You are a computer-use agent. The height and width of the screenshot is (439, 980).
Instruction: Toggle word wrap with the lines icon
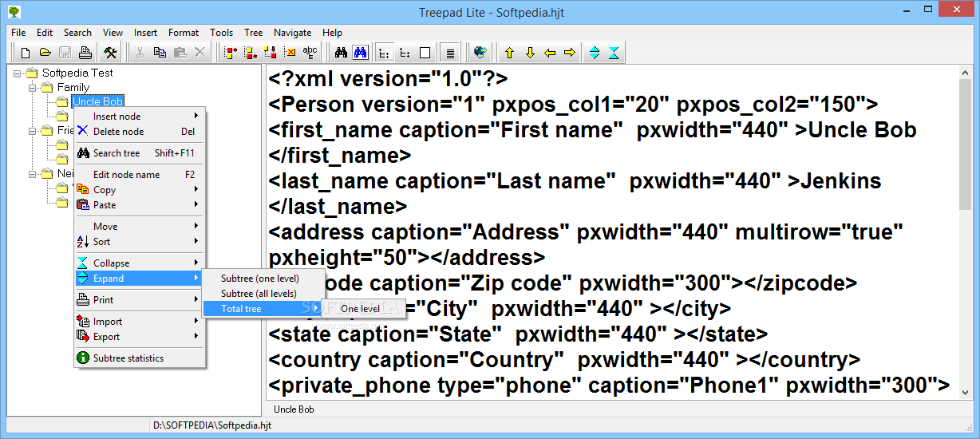tap(450, 53)
